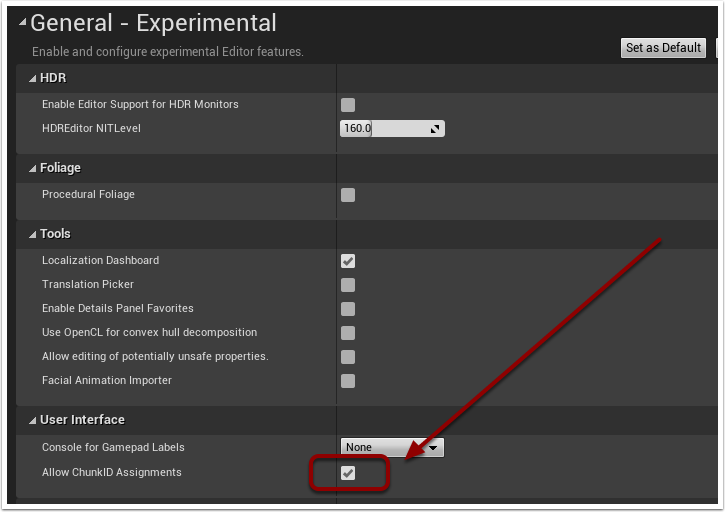The height and width of the screenshot is (512, 725).
Task: Open Console for Gamepad Labels dropdown
Action: pos(392,447)
